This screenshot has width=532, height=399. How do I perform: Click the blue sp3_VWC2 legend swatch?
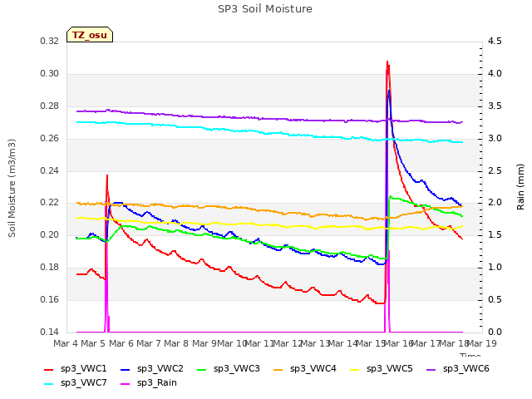pos(126,370)
